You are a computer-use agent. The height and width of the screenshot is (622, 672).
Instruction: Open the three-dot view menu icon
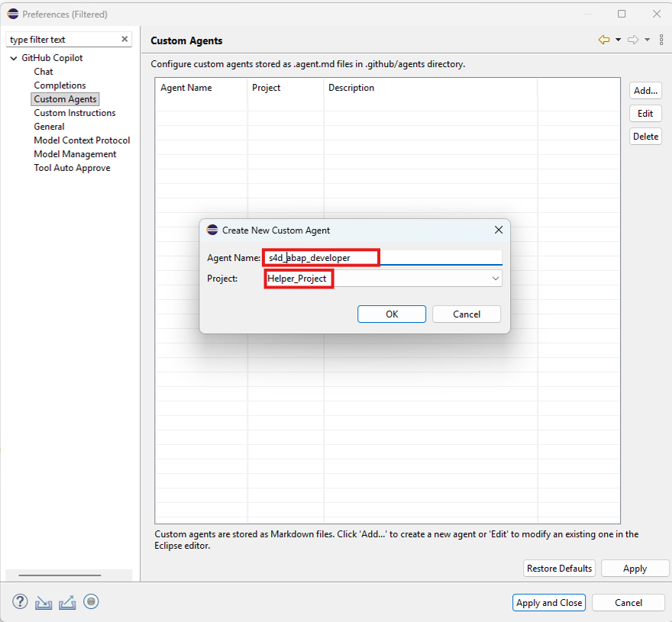pos(661,40)
